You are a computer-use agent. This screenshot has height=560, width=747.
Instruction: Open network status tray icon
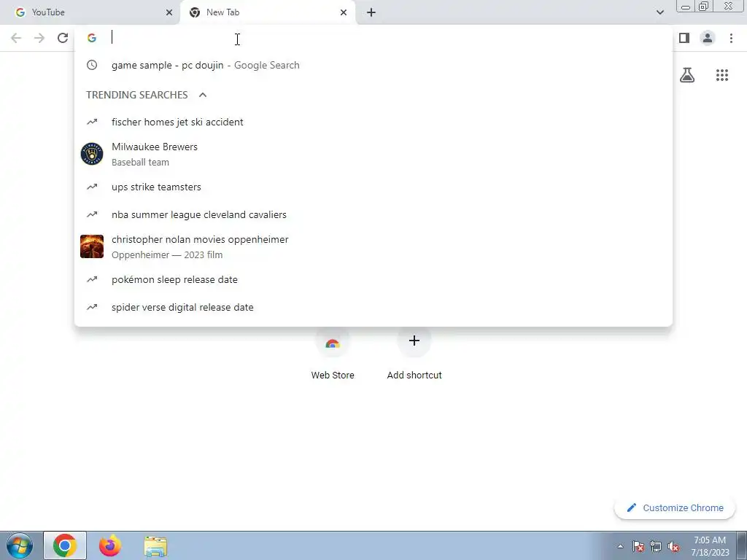656,546
